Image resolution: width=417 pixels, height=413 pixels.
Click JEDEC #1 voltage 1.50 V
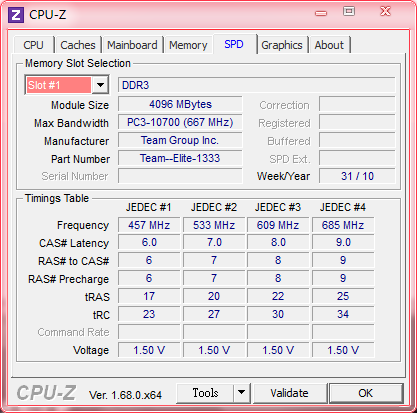[149, 350]
